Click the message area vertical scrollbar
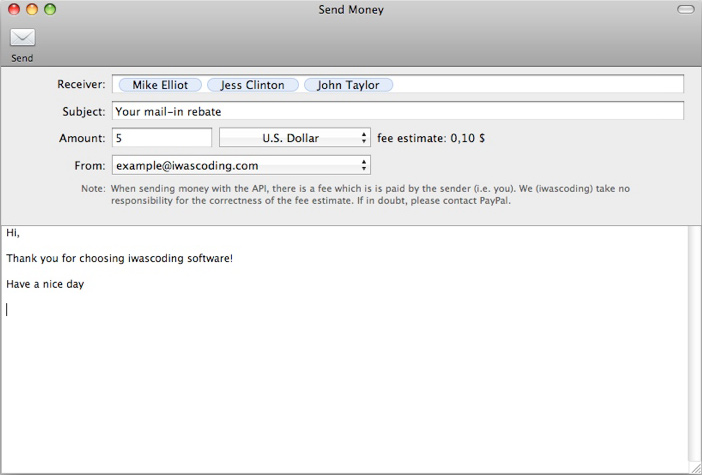 point(694,344)
